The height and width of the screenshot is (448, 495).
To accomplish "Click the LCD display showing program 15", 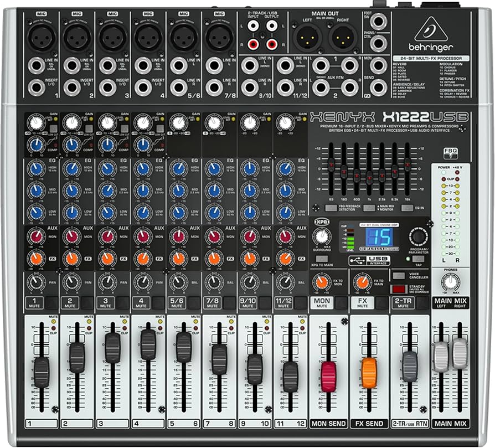I will 379,237.
